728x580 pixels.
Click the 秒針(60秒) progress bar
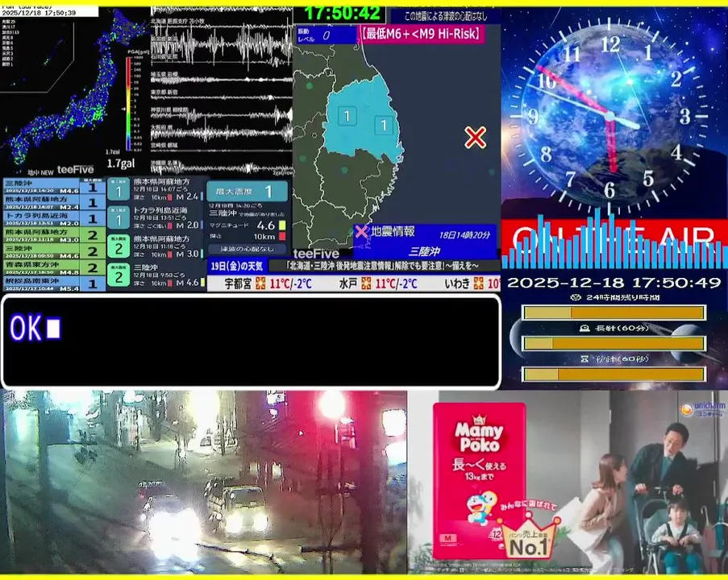(614, 374)
